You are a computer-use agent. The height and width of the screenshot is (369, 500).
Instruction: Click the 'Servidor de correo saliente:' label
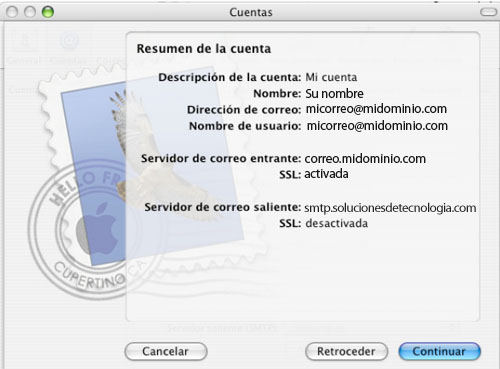point(223,207)
